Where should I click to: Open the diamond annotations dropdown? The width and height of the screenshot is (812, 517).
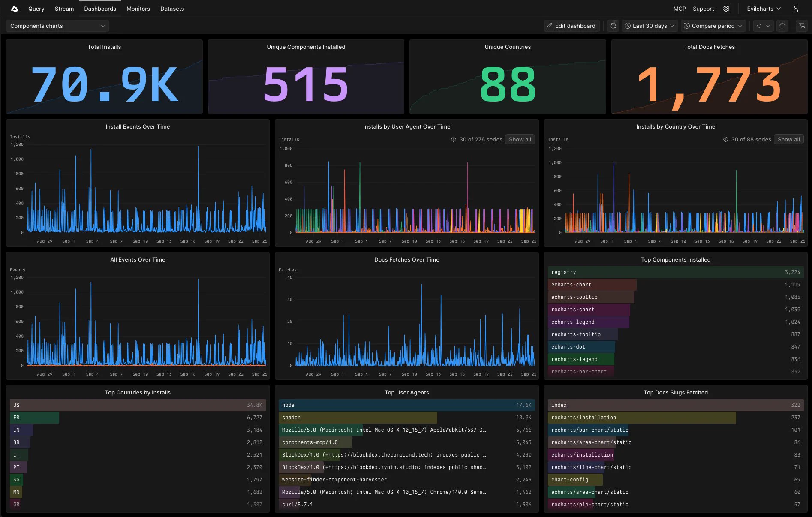point(763,26)
